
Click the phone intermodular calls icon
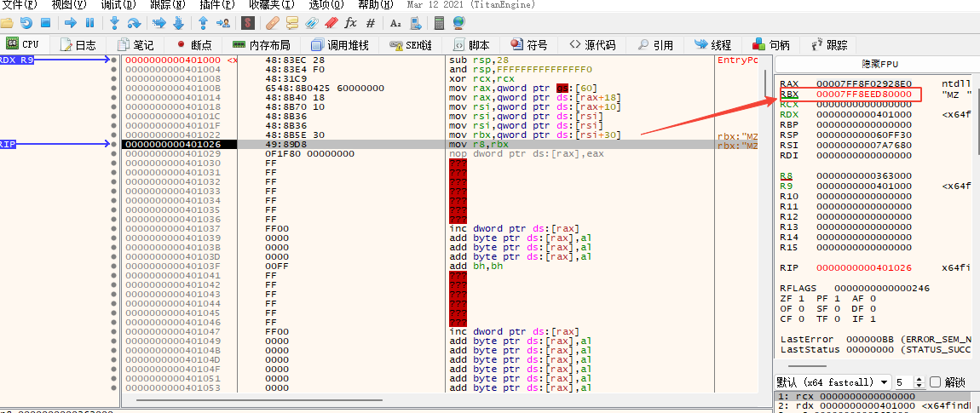point(415,23)
